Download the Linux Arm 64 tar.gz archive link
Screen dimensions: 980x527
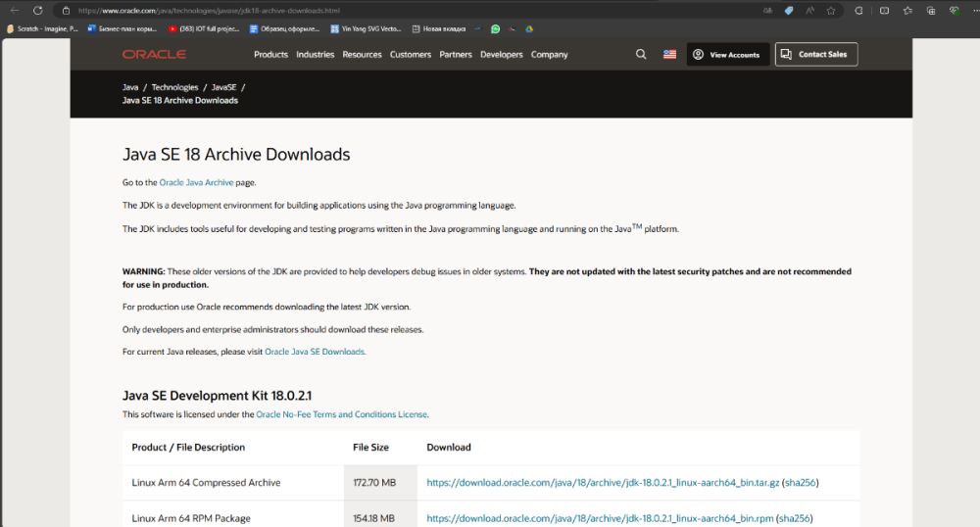pyautogui.click(x=603, y=483)
